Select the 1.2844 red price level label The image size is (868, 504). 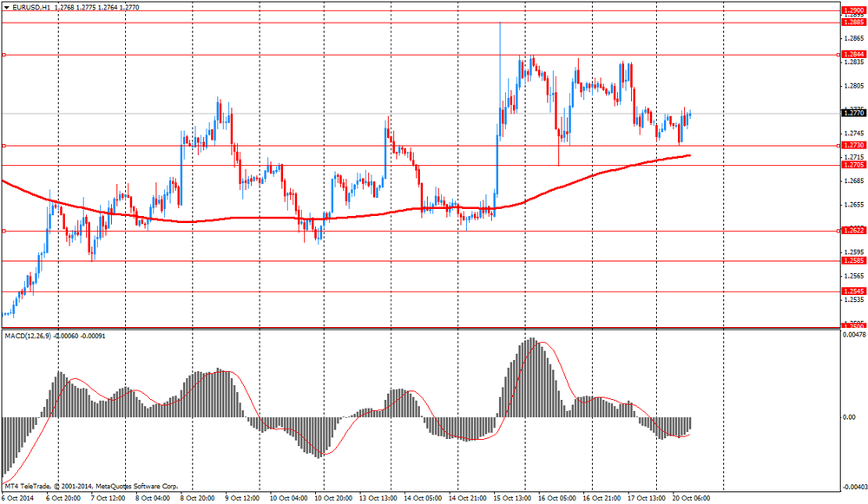coord(853,55)
